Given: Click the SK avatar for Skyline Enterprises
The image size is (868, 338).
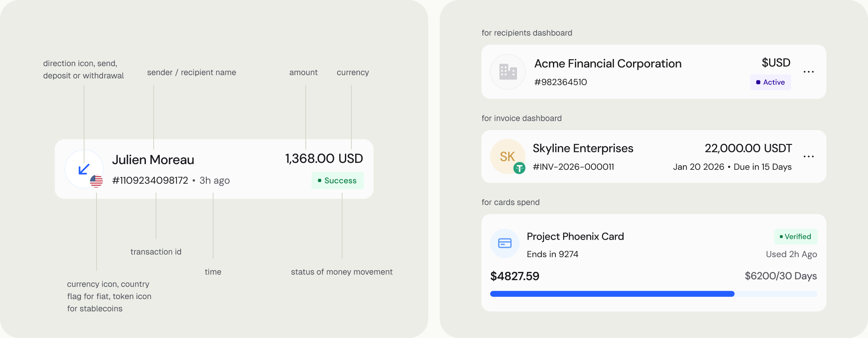Looking at the screenshot, I should (508, 156).
